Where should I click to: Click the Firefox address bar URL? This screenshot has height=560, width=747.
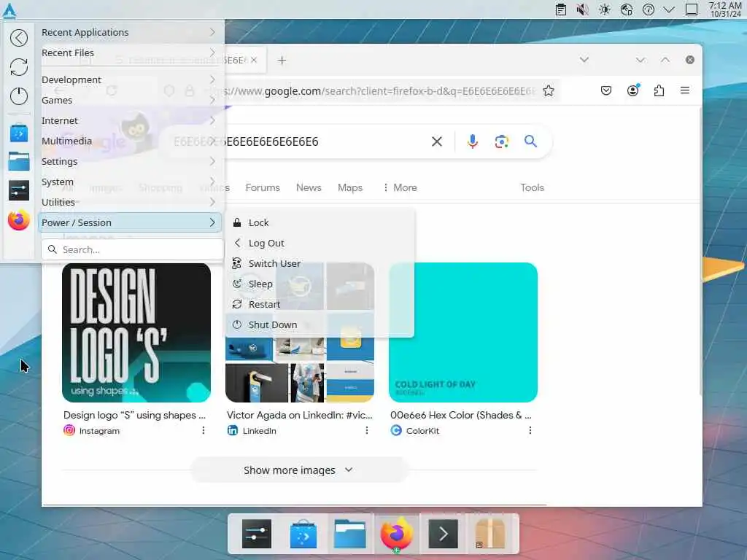pyautogui.click(x=381, y=91)
